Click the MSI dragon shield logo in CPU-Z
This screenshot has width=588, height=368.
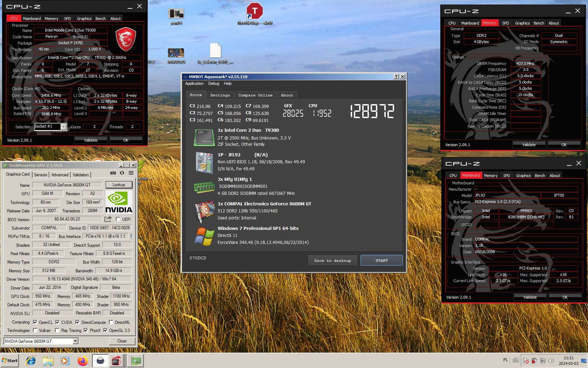click(x=126, y=39)
